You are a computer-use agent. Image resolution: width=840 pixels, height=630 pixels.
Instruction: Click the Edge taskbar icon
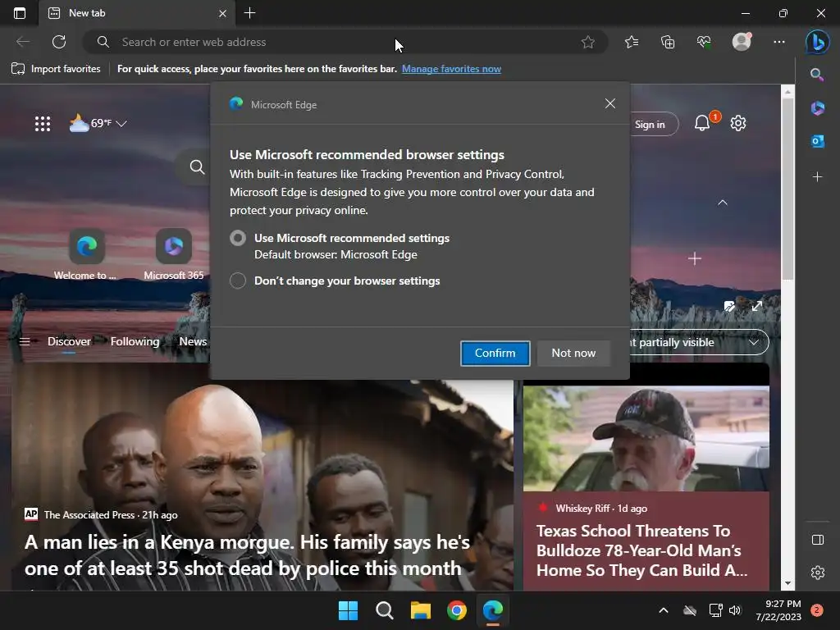click(x=493, y=610)
